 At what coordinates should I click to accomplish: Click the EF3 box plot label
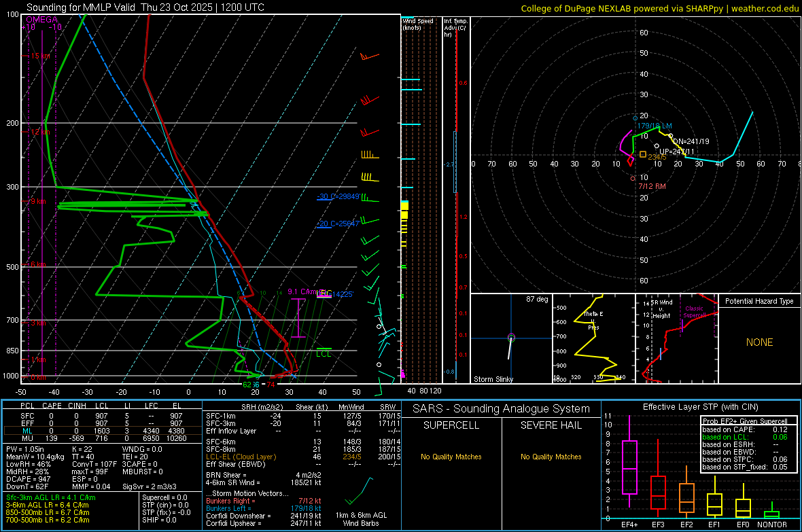pos(658,525)
